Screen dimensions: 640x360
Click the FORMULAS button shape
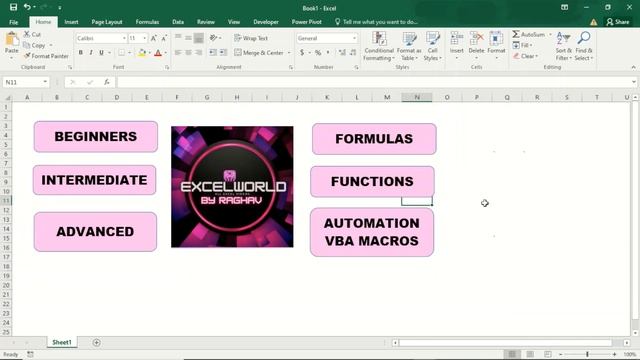point(374,139)
